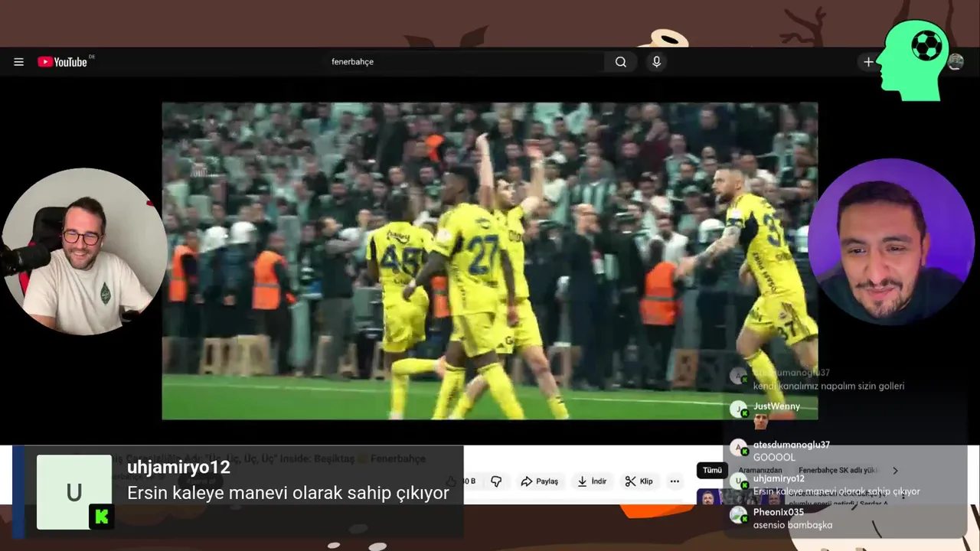980x551 pixels.
Task: Select the 'Tümü' filter chip
Action: point(712,470)
